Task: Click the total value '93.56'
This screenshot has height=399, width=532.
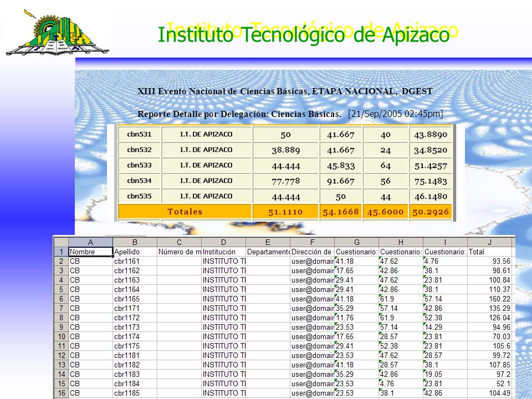Action: coord(489,261)
